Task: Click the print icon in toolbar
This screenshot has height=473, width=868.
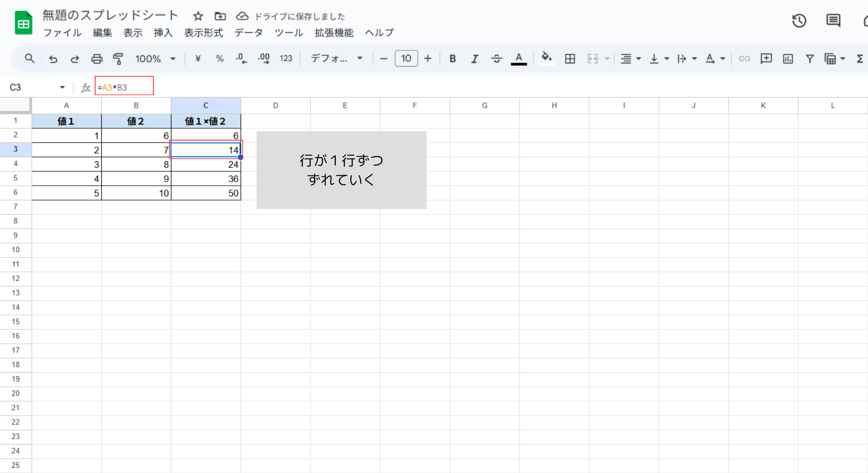Action: pyautogui.click(x=96, y=59)
